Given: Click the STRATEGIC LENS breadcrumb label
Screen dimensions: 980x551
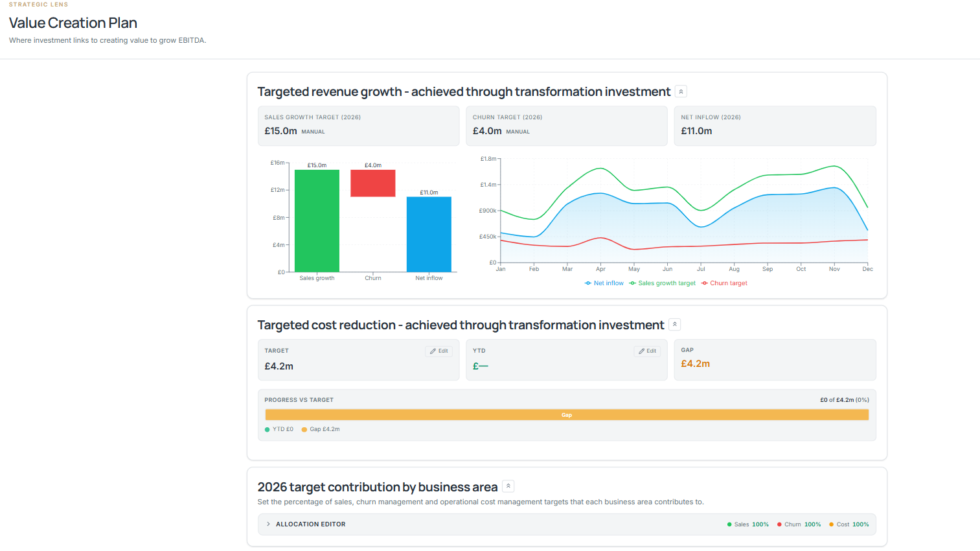Looking at the screenshot, I should coord(38,5).
